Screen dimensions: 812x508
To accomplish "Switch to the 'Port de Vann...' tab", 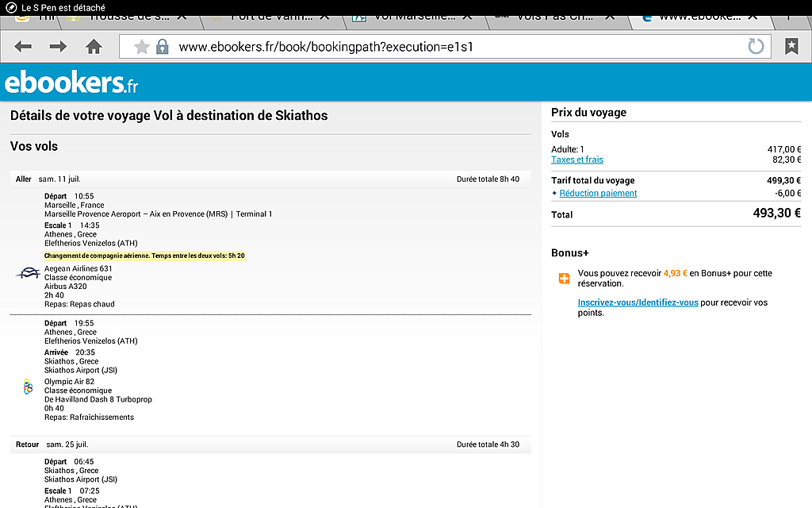I will click(272, 17).
